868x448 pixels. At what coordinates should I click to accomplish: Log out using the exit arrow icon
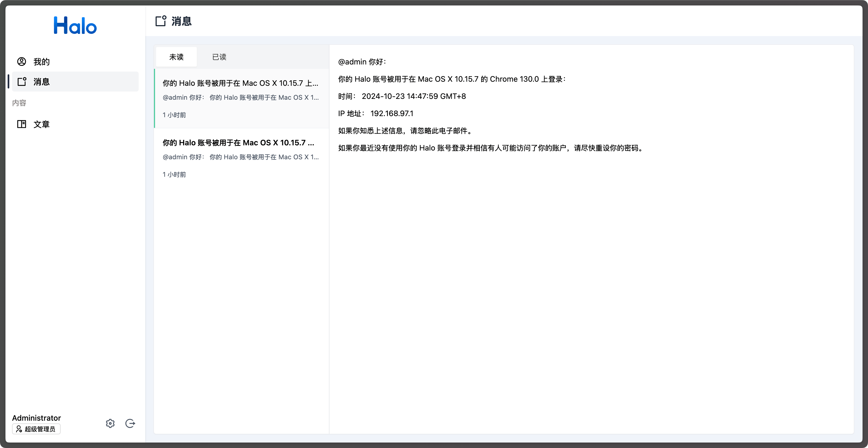point(130,423)
